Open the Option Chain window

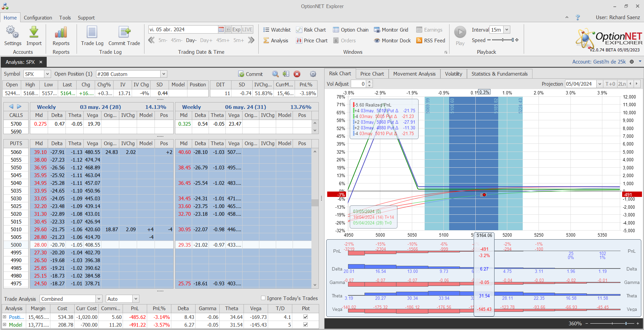click(x=351, y=30)
